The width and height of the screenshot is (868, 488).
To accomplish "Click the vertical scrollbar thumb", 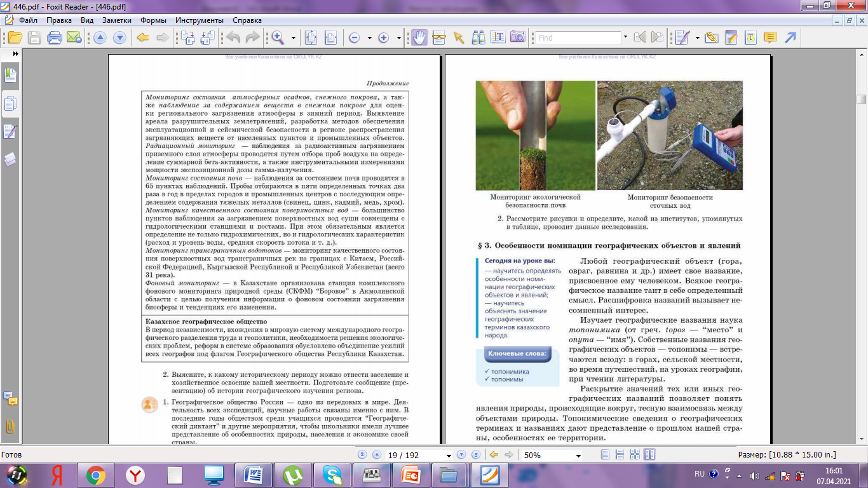I will pyautogui.click(x=862, y=99).
